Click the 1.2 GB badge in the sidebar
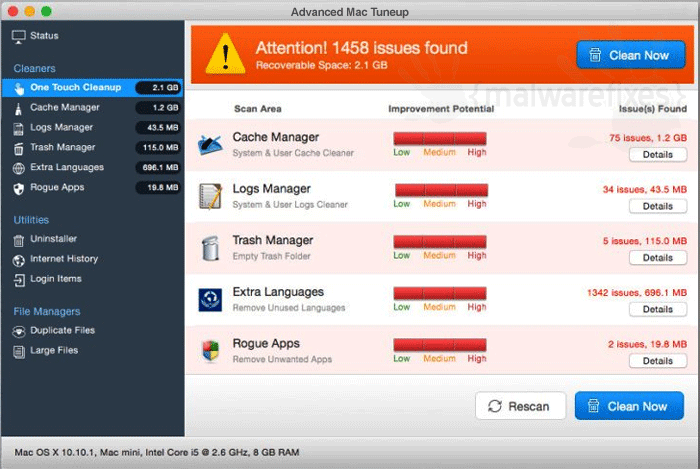 [159, 108]
